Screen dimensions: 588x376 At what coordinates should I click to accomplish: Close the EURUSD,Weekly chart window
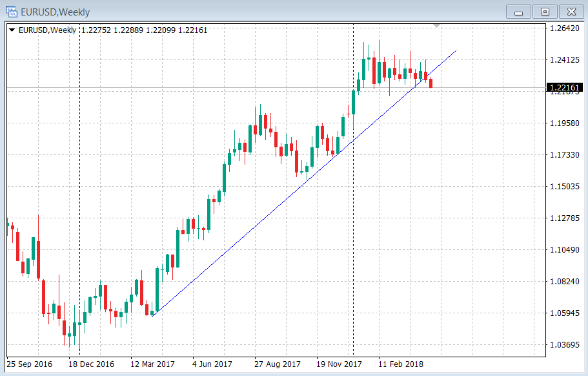pos(571,12)
